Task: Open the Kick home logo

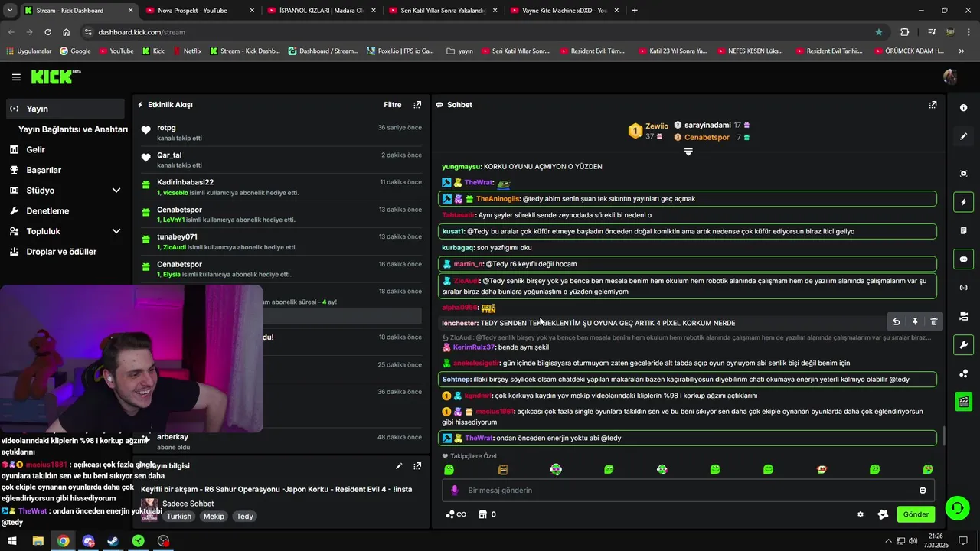Action: [x=54, y=77]
